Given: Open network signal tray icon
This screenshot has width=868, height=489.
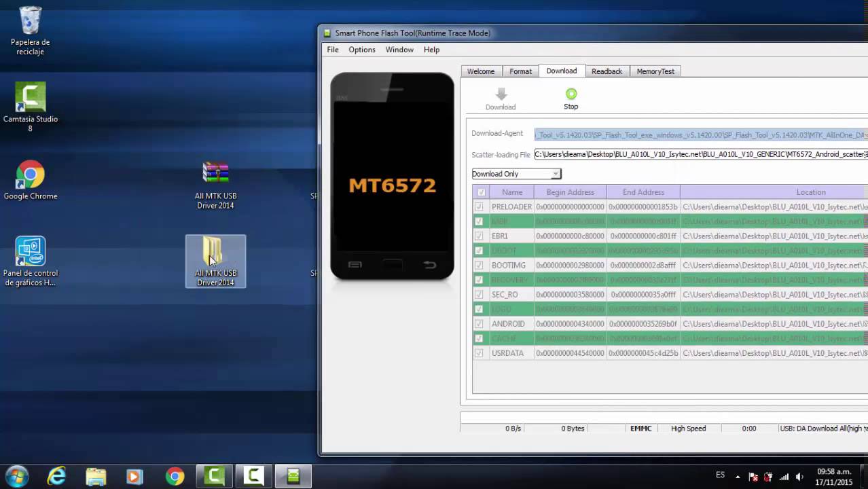Looking at the screenshot, I should [784, 477].
